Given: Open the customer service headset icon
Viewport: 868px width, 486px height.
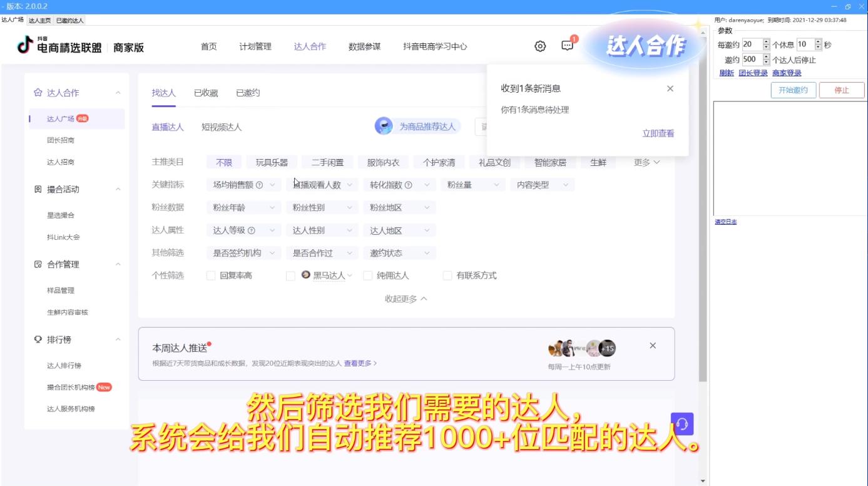Looking at the screenshot, I should coord(682,424).
